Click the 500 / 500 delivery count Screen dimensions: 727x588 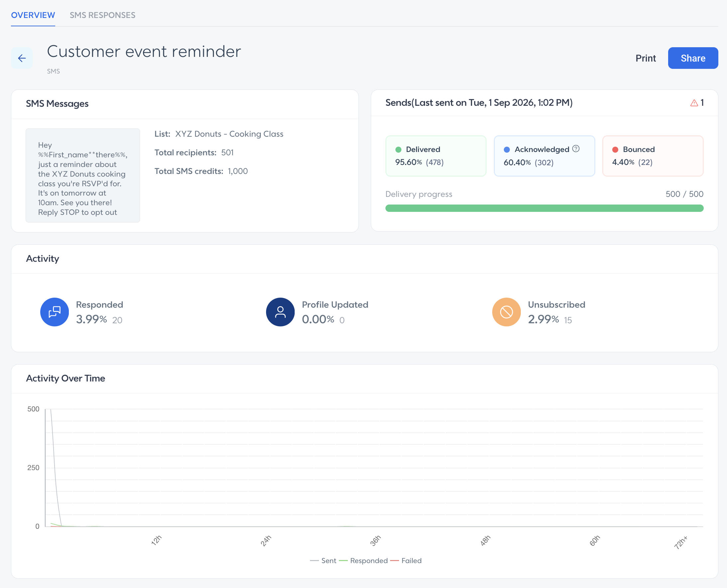coord(684,194)
